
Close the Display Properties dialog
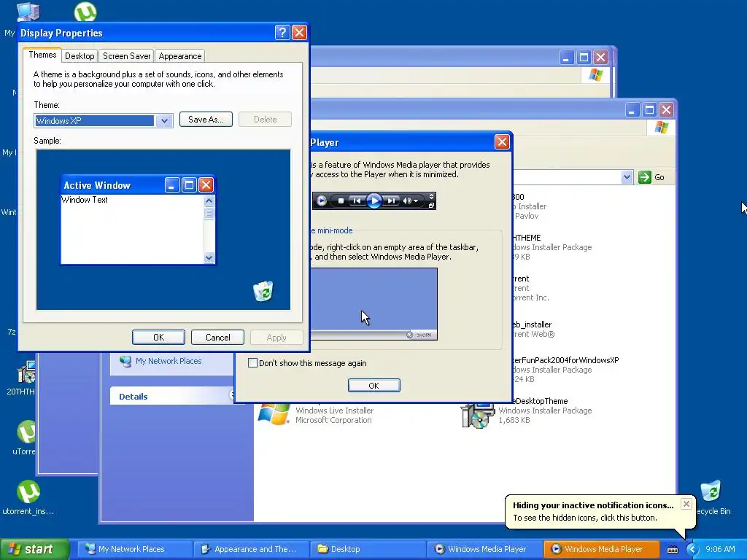[299, 32]
